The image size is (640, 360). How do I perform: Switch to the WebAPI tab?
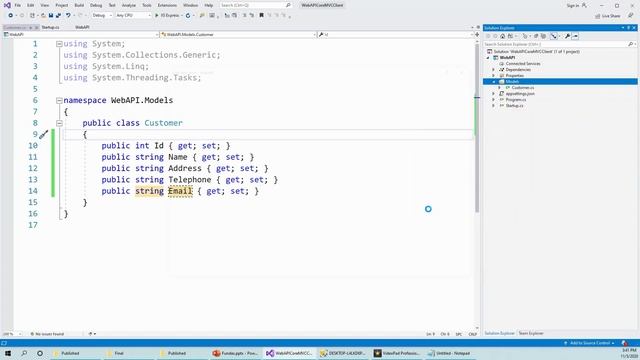click(82, 27)
